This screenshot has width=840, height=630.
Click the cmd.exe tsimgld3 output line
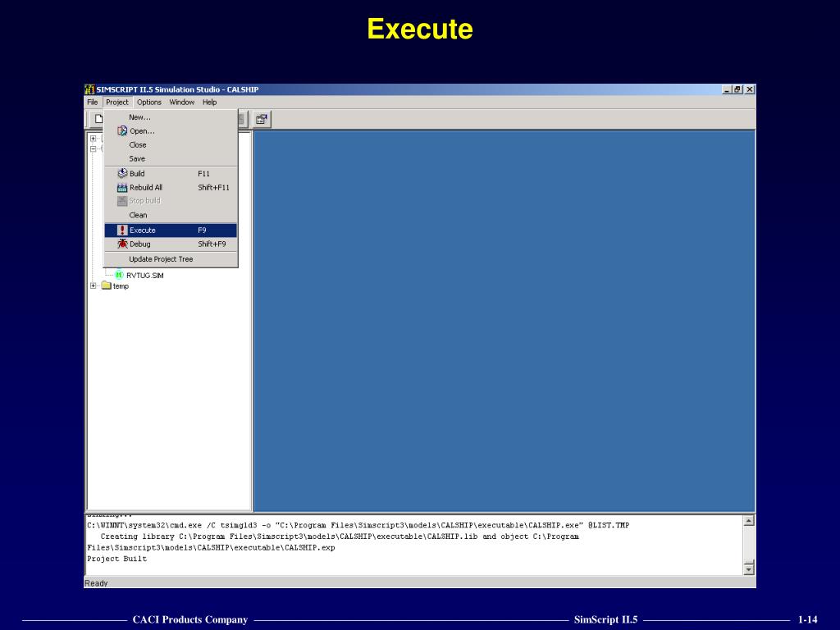coord(358,526)
